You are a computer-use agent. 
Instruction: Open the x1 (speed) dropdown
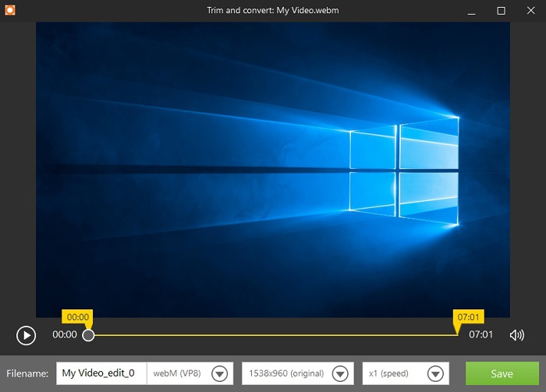406,373
